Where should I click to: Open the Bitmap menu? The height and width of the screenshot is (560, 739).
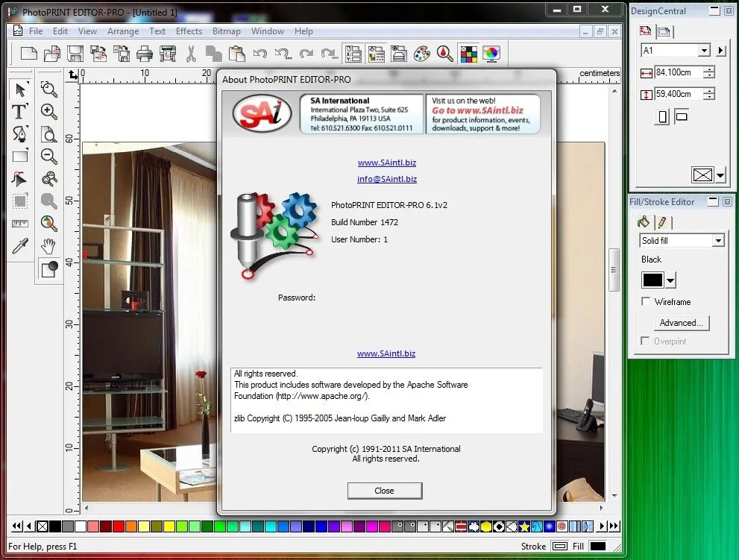226,31
